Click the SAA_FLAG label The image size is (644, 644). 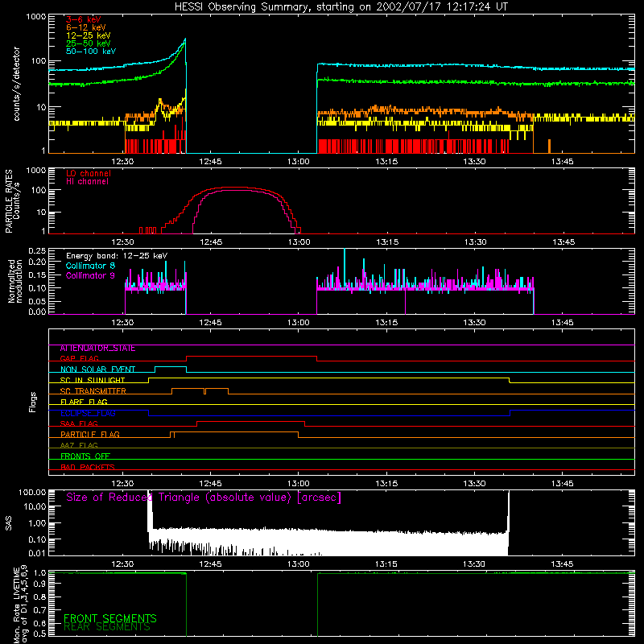79,424
